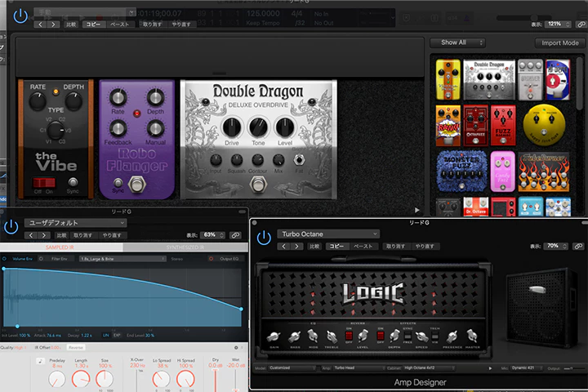Select the Dr. Octave pedal in browser

tap(475, 207)
